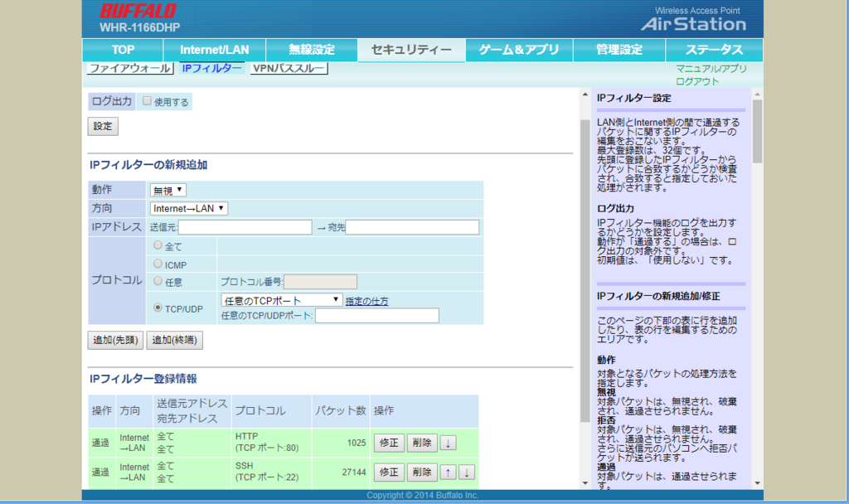Click the Copyright 2014 Buffalo Inc. footer
This screenshot has width=849, height=504.
[x=422, y=495]
